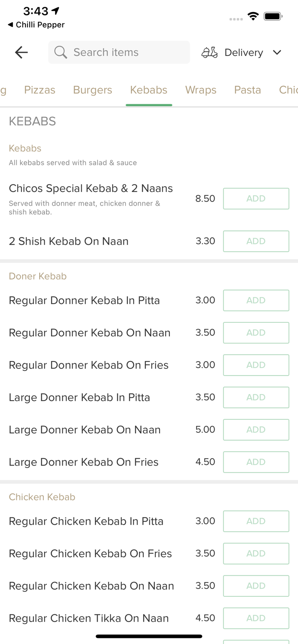Expand the Delivery dropdown chevron

coord(277,52)
